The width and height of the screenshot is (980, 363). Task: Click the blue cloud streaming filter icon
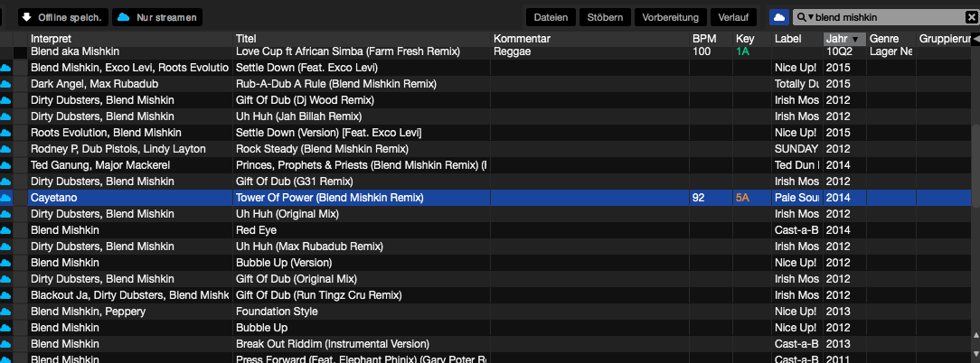tap(778, 17)
